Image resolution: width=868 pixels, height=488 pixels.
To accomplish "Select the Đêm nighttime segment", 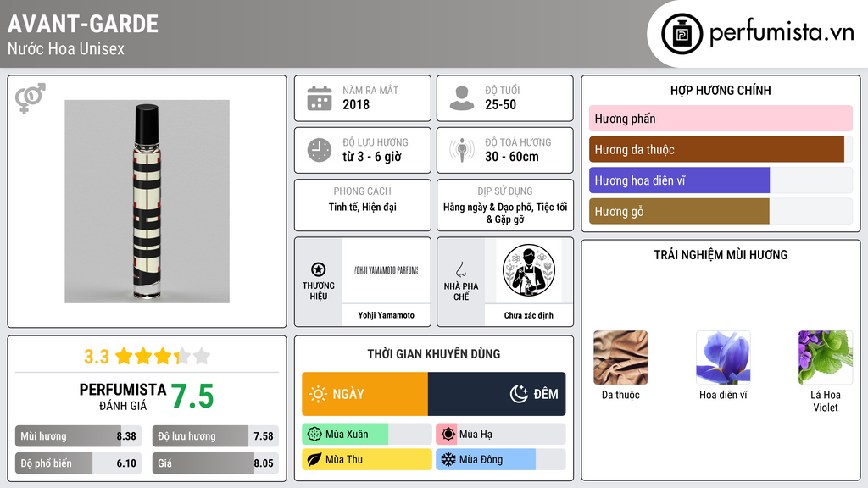I will coord(497,394).
